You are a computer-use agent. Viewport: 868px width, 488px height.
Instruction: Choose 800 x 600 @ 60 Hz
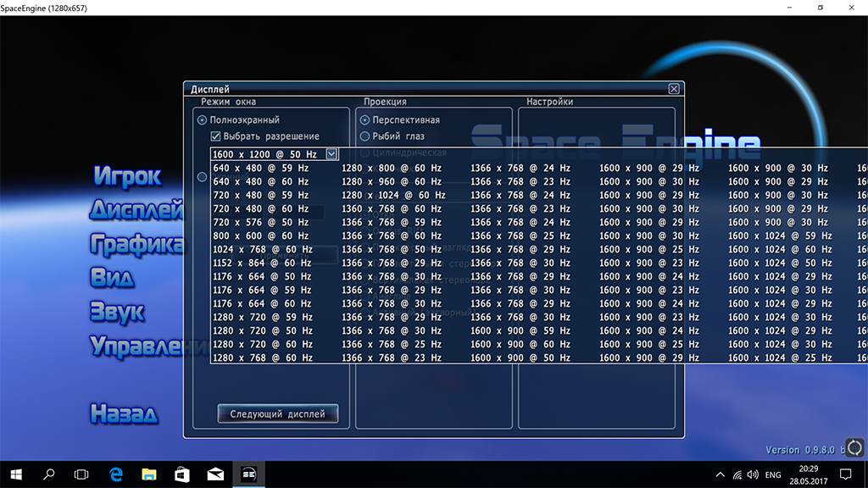[x=261, y=236]
